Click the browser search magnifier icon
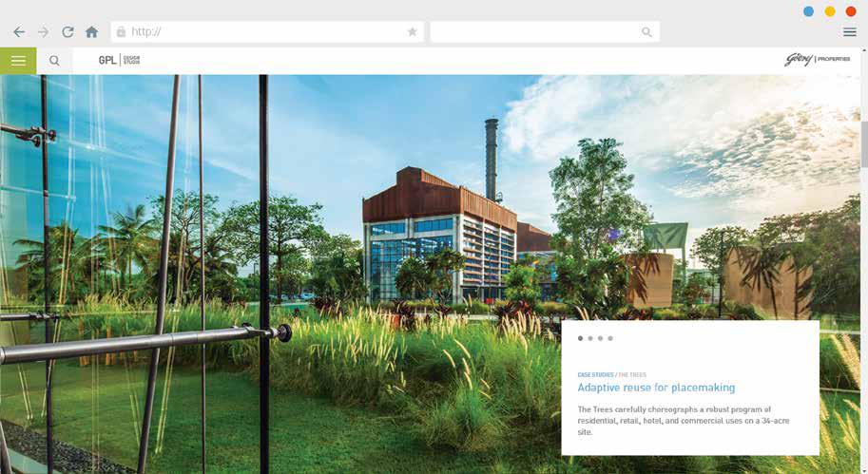The width and height of the screenshot is (868, 474). click(646, 32)
